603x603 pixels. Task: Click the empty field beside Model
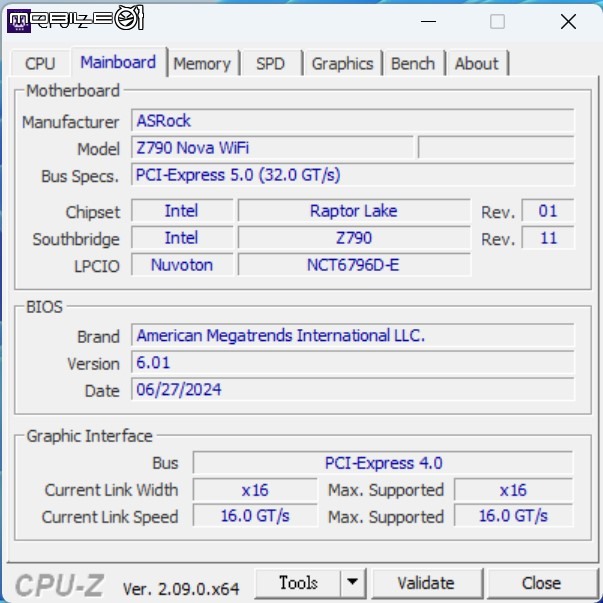pyautogui.click(x=496, y=148)
